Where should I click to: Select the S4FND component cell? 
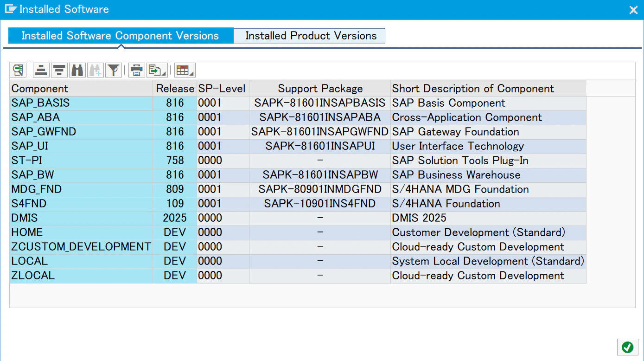coord(82,204)
